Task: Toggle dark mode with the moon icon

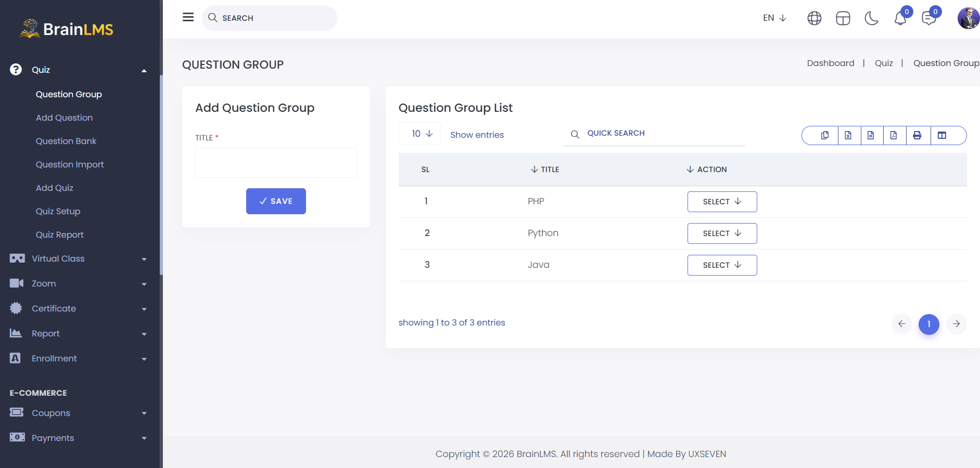Action: (x=871, y=18)
